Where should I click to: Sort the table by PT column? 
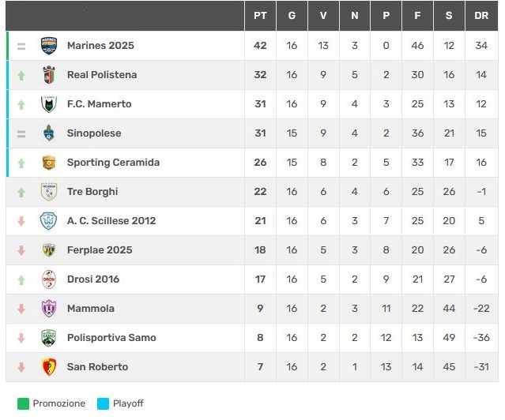point(260,16)
